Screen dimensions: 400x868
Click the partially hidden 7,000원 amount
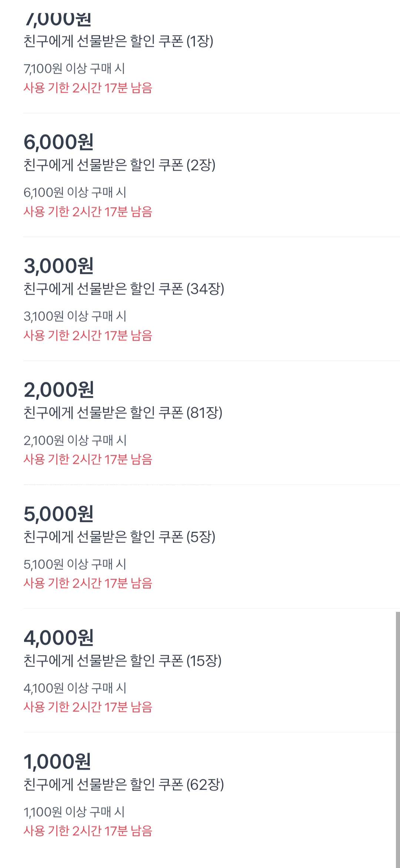pos(58,19)
